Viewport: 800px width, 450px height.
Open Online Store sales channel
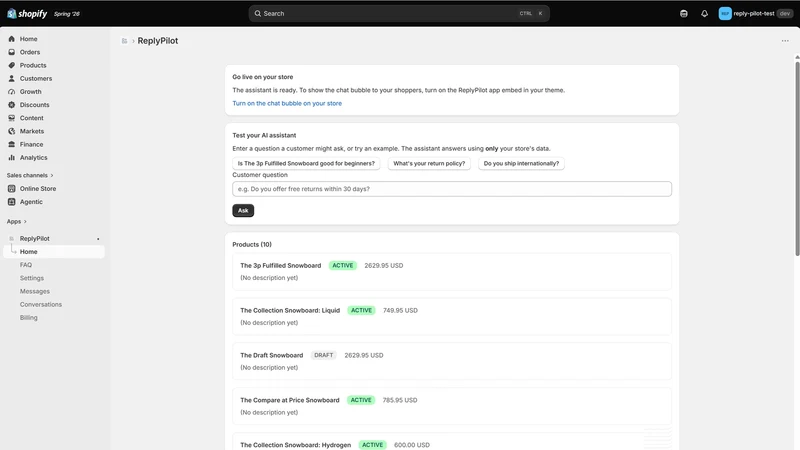coord(38,189)
